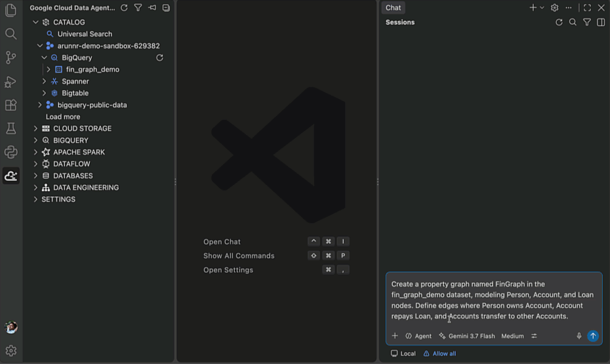Open new chat dropdown arrow
This screenshot has width=610, height=364.
pyautogui.click(x=542, y=8)
